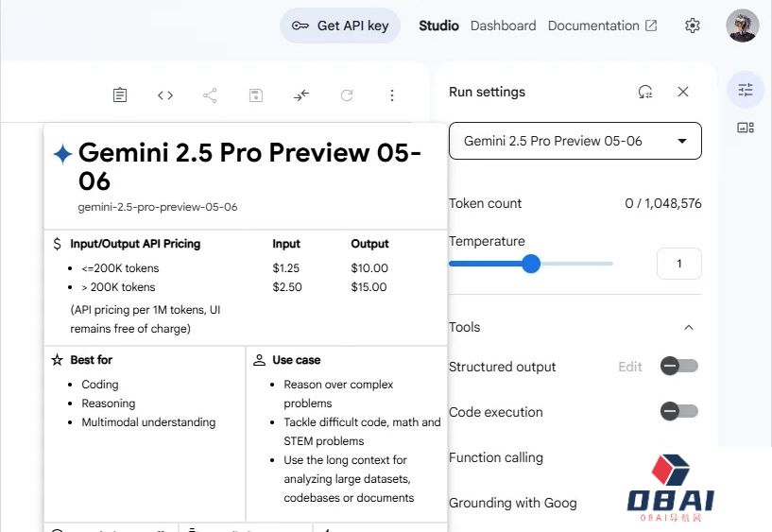The height and width of the screenshot is (532, 772).
Task: Click the > 200K tokens row label
Action: [x=118, y=287]
